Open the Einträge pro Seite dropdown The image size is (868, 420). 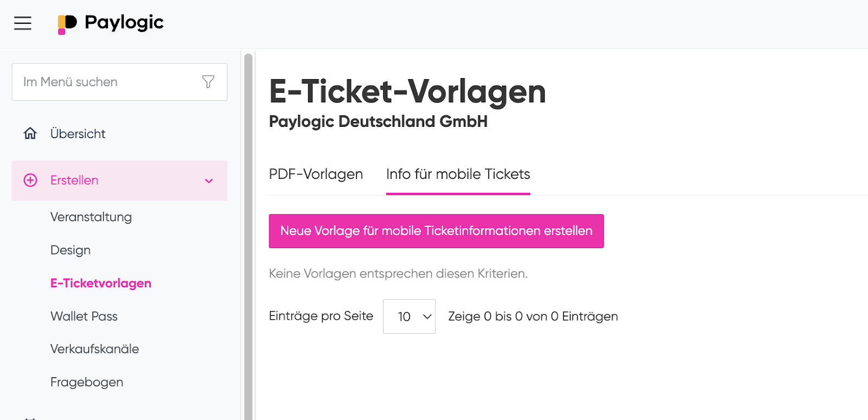(409, 316)
